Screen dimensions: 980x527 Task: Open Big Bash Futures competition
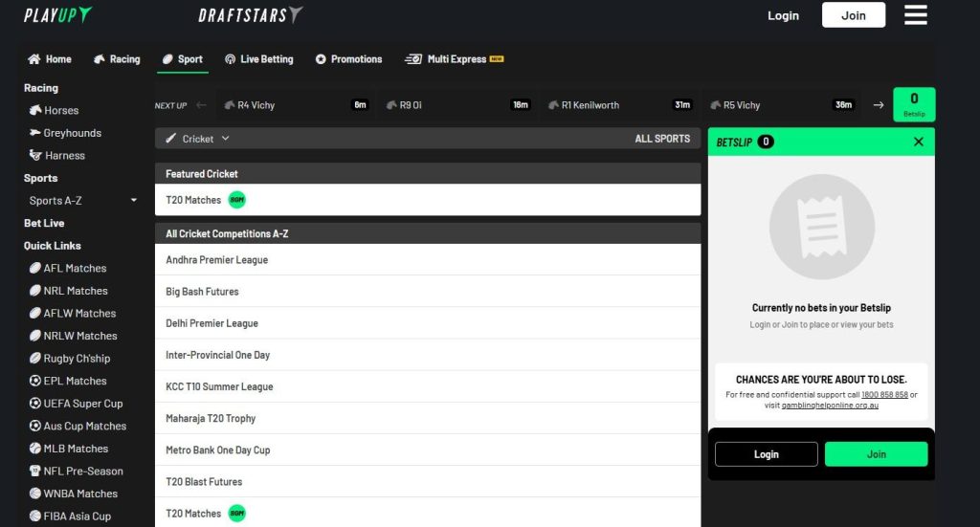pos(428,291)
